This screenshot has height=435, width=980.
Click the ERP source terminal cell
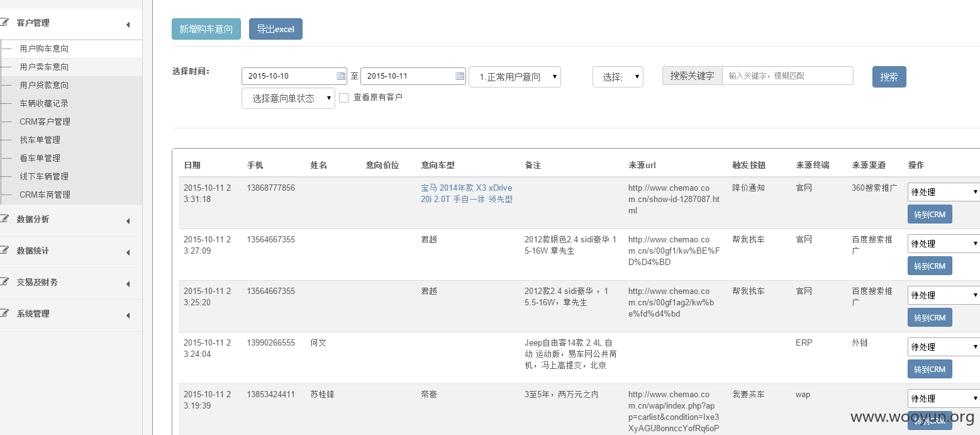pos(804,343)
